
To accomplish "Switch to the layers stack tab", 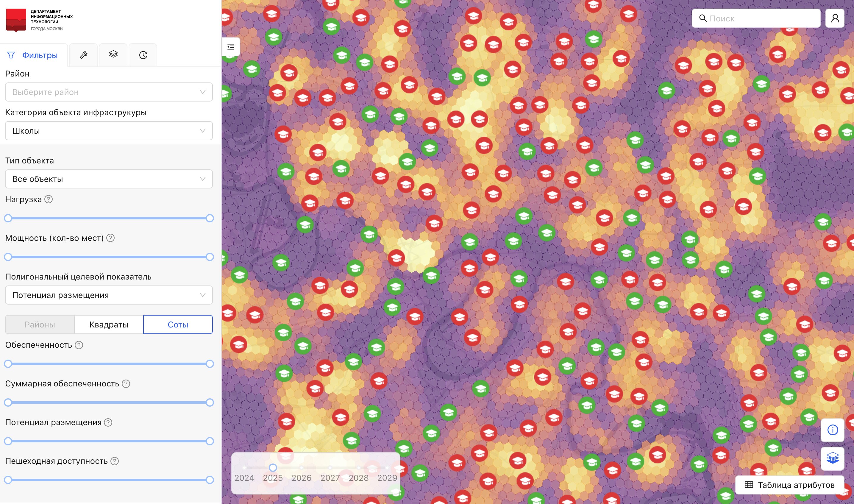I will pyautogui.click(x=113, y=54).
